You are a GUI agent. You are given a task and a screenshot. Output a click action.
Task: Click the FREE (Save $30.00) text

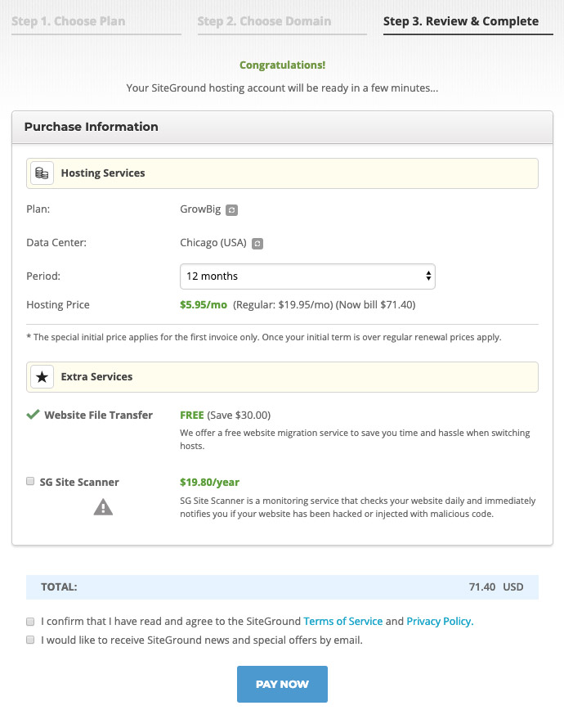(x=226, y=415)
